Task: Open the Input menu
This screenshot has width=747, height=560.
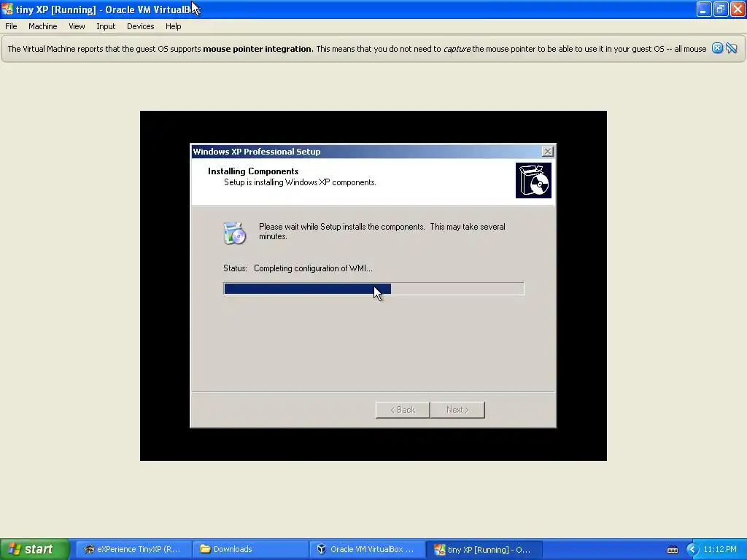Action: pyautogui.click(x=106, y=26)
